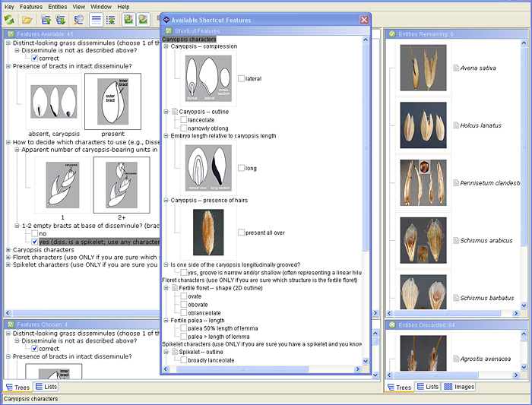532x405 pixels.
Task: Click the Features Available panel header icon
Action: (x=11, y=34)
